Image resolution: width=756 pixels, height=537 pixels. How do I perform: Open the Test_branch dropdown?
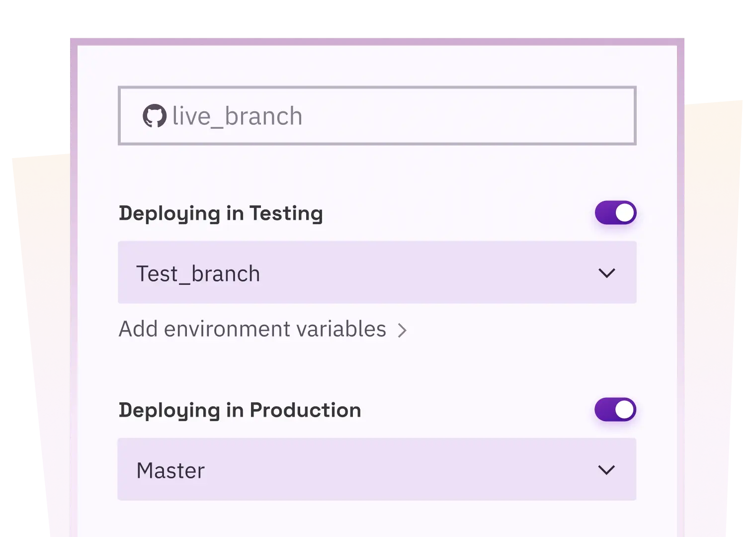click(377, 272)
